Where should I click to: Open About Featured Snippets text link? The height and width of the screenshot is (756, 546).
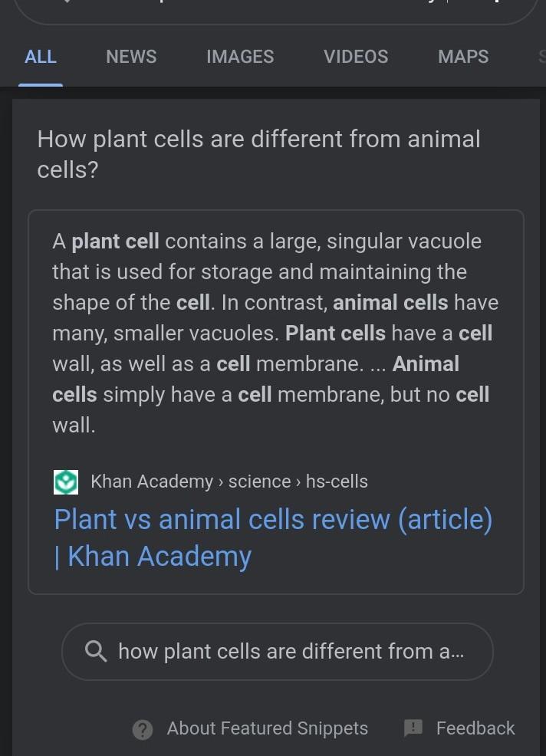267,728
